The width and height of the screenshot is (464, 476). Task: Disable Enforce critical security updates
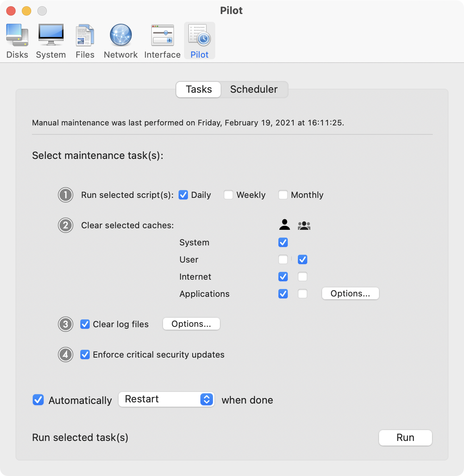(85, 354)
